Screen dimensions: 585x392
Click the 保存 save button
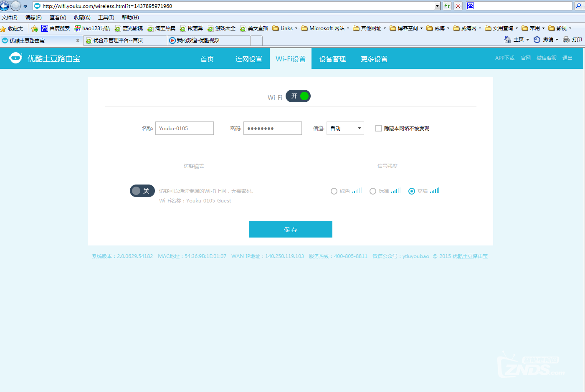[291, 229]
